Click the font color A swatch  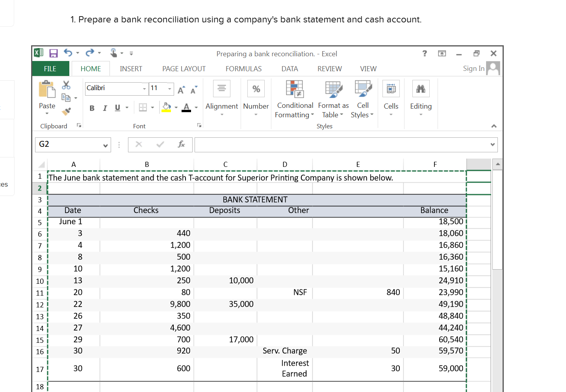(186, 107)
